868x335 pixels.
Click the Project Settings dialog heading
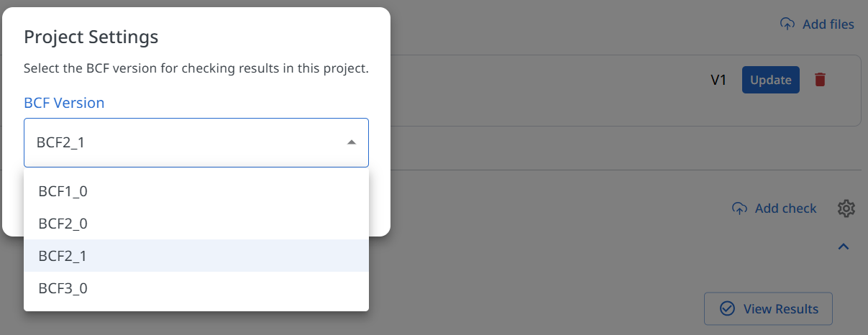point(91,37)
